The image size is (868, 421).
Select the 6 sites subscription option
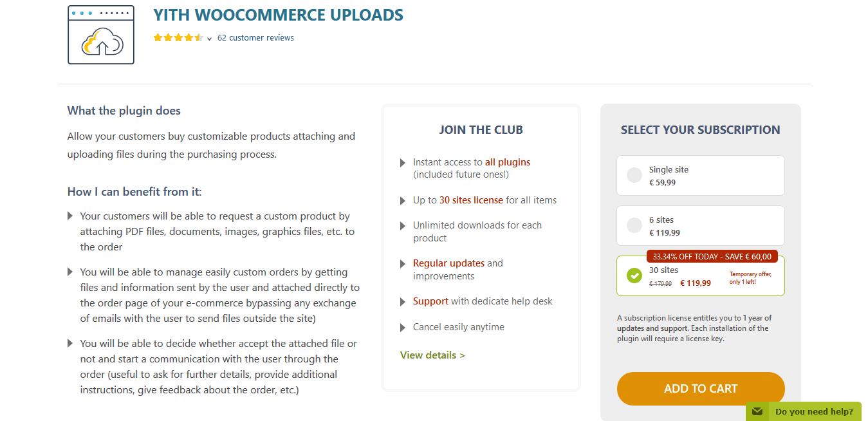(x=700, y=226)
